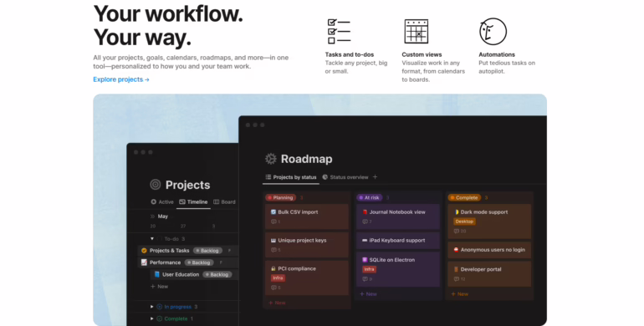This screenshot has height=326, width=644.
Task: Expand the In progress group triangle
Action: pyautogui.click(x=152, y=307)
